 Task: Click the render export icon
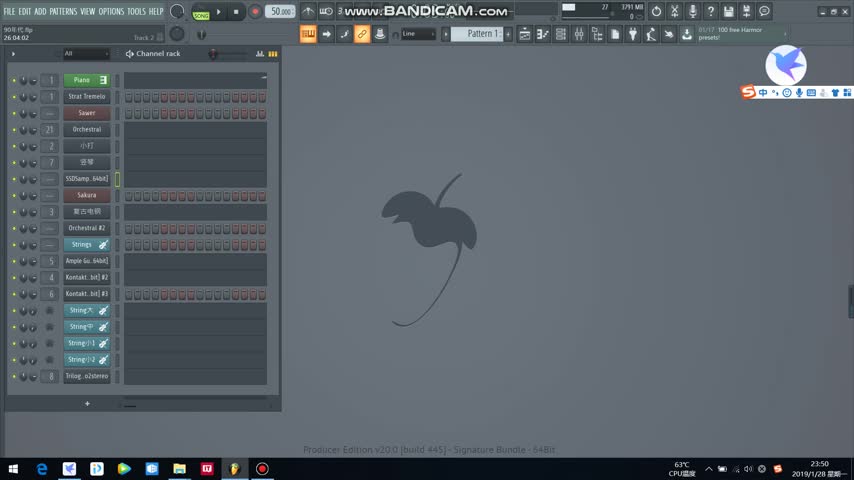point(746,11)
